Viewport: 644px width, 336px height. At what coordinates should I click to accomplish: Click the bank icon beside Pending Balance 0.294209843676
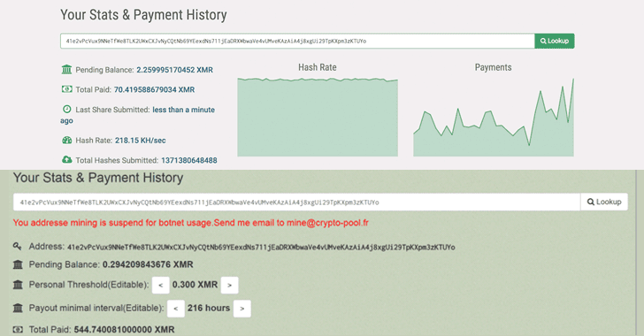click(18, 264)
